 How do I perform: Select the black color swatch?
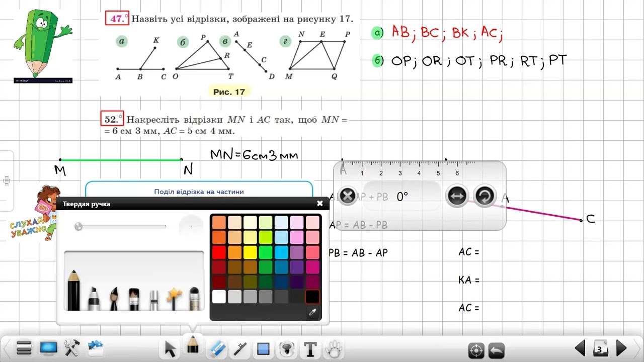[312, 297]
